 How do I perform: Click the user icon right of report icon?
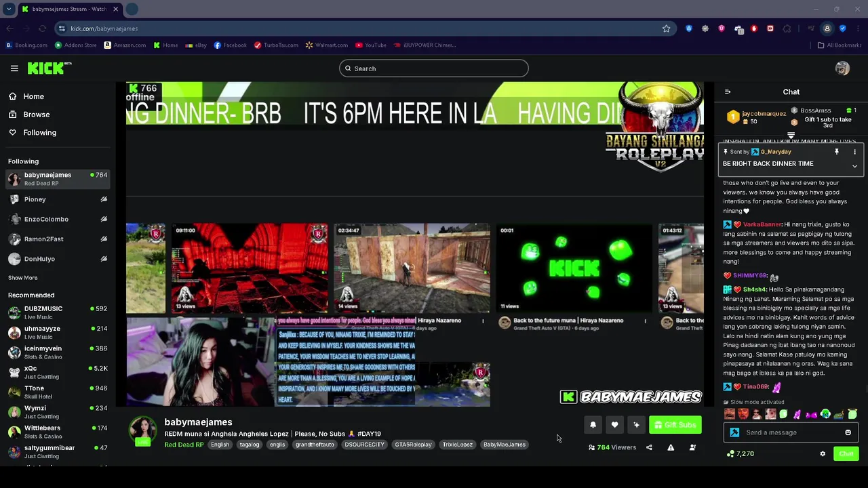tap(692, 447)
